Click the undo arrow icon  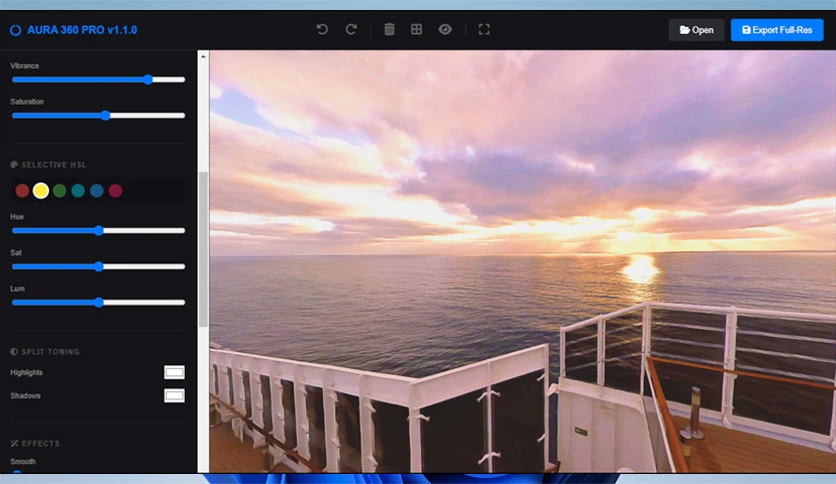tap(322, 29)
